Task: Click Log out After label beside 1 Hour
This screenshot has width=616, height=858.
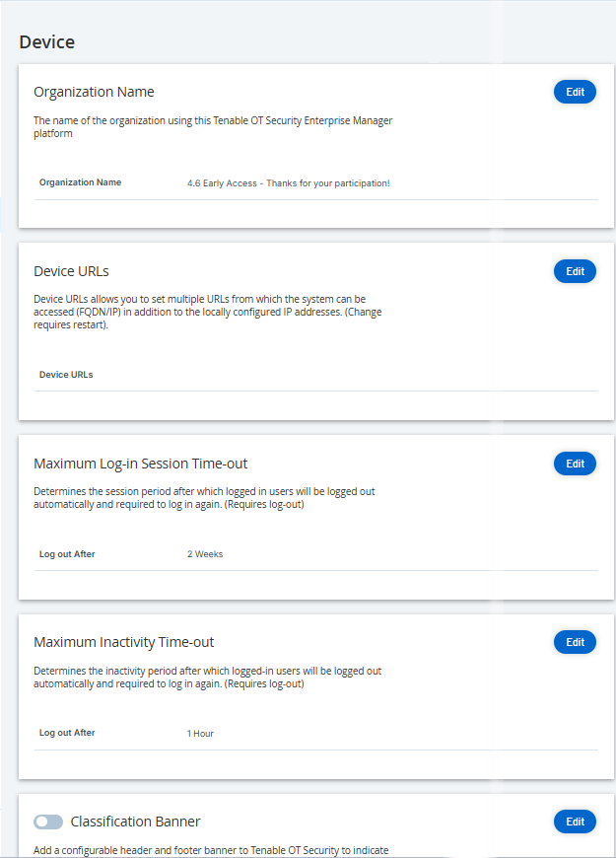Action: tap(67, 733)
